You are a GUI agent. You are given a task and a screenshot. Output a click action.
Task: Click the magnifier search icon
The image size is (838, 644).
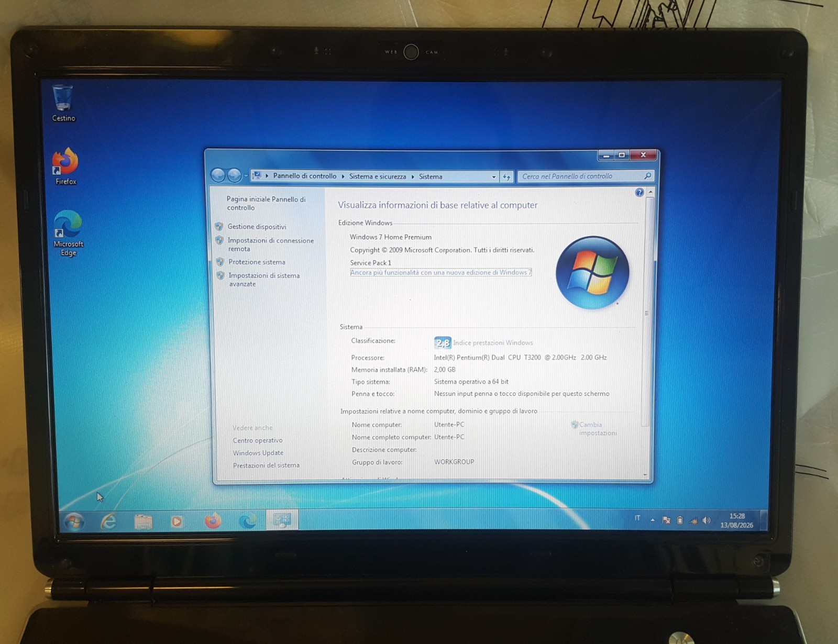tap(648, 176)
